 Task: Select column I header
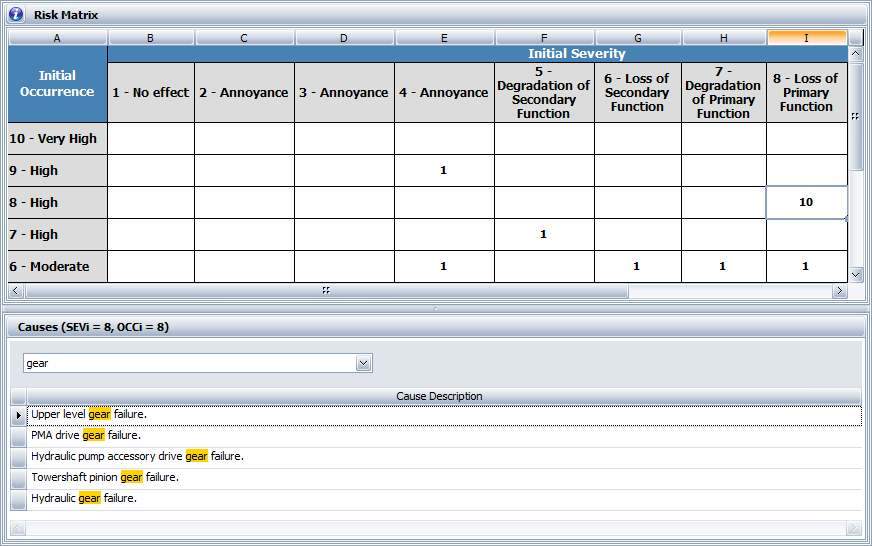pos(806,37)
